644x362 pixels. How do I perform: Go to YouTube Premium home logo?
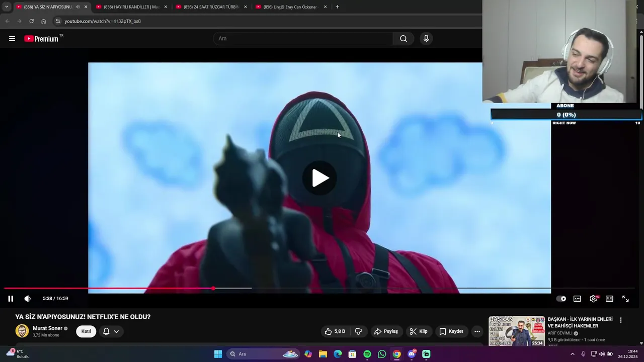tap(41, 39)
